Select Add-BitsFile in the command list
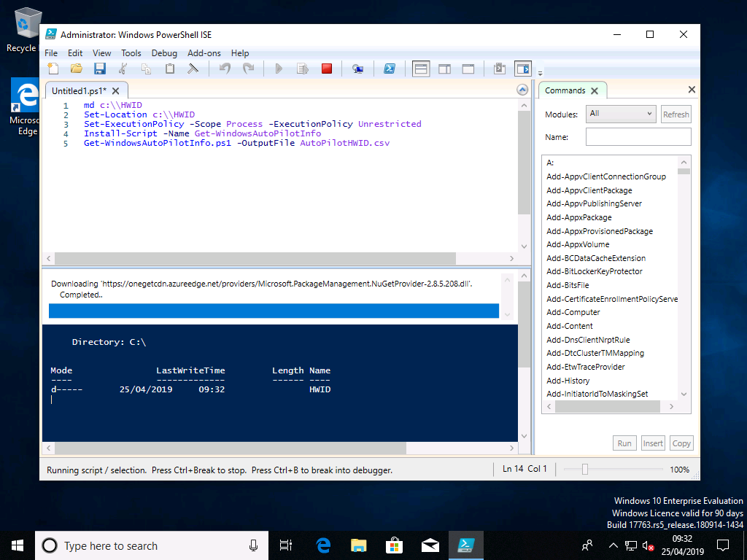This screenshot has height=560, width=747. [568, 285]
